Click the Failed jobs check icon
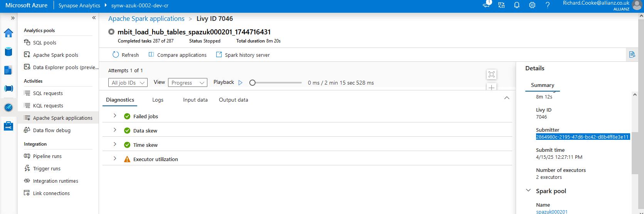 127,116
